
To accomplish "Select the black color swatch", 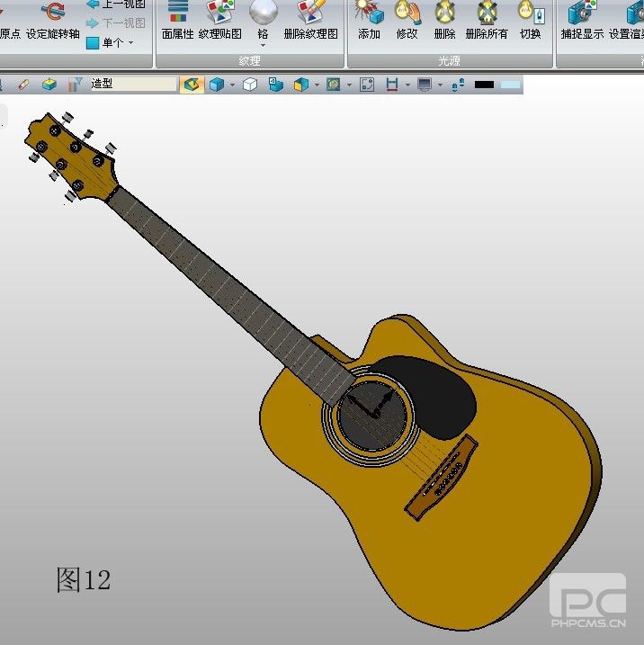I will 485,85.
